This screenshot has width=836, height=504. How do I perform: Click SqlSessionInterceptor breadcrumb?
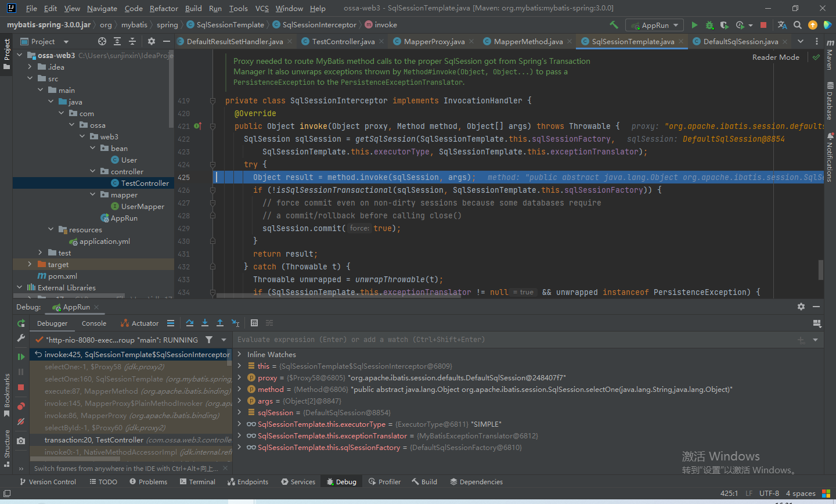319,25
